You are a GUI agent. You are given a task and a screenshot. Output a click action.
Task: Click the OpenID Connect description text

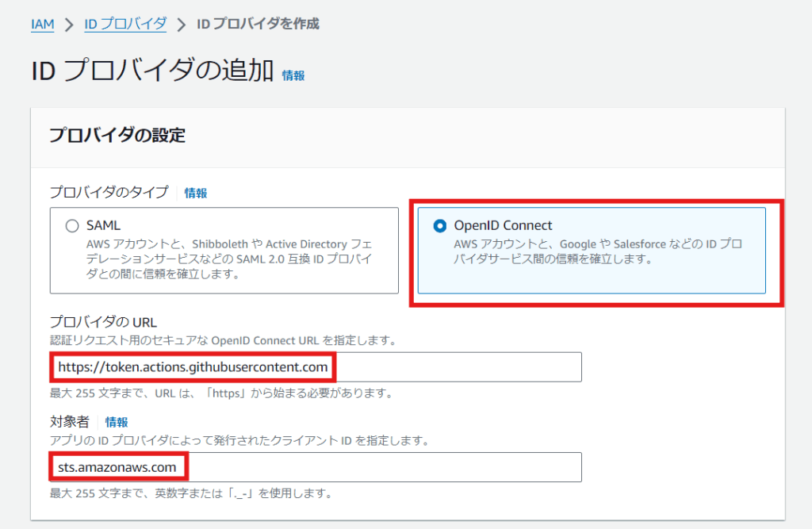point(597,251)
